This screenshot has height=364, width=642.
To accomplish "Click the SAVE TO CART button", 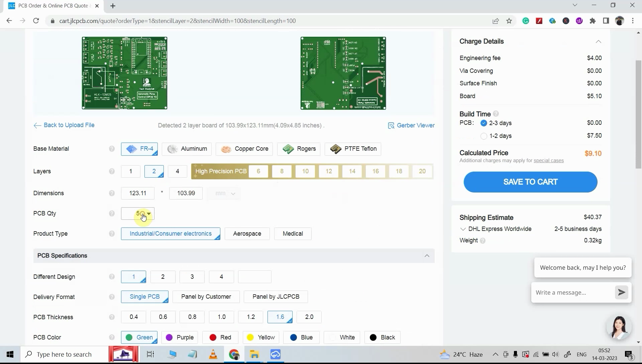I will pos(530,182).
